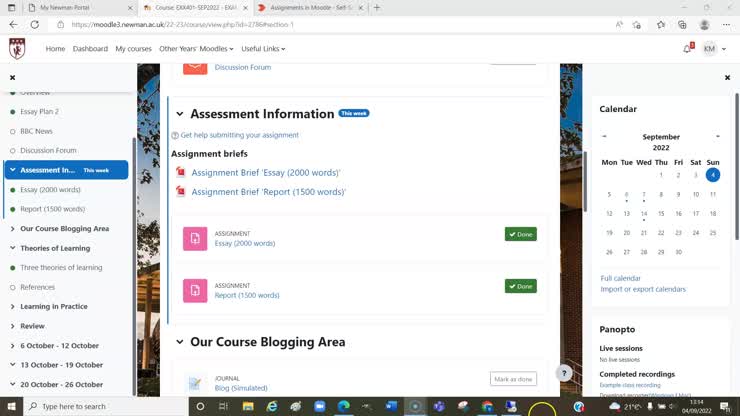
Task: Switch to My Newman Portal tab
Action: [79, 8]
